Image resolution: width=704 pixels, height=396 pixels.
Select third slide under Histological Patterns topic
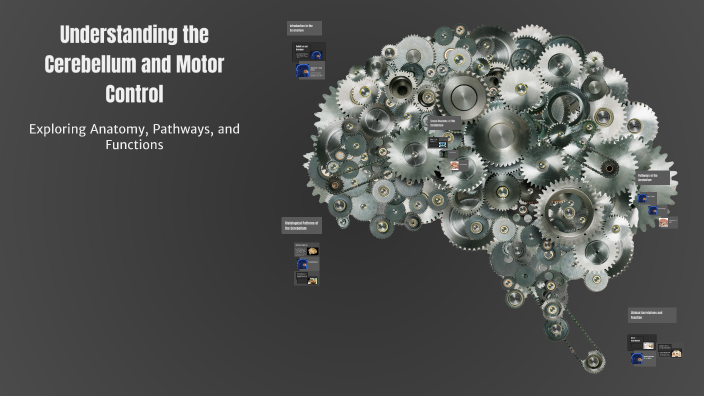307,278
